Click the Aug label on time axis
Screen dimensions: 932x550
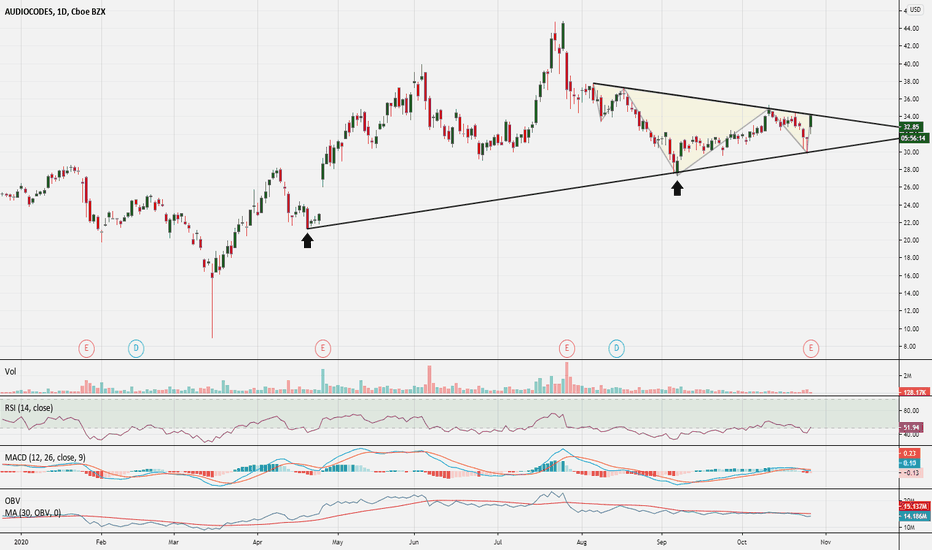[x=582, y=542]
